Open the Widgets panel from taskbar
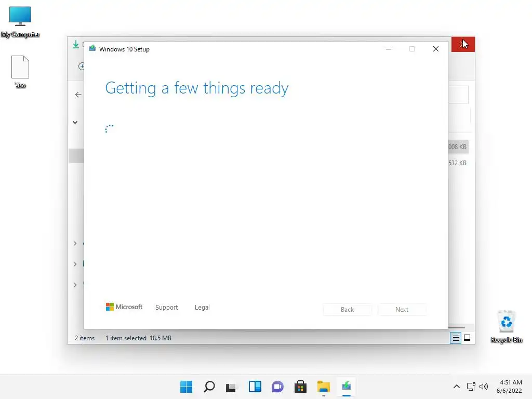532x399 pixels. click(255, 387)
